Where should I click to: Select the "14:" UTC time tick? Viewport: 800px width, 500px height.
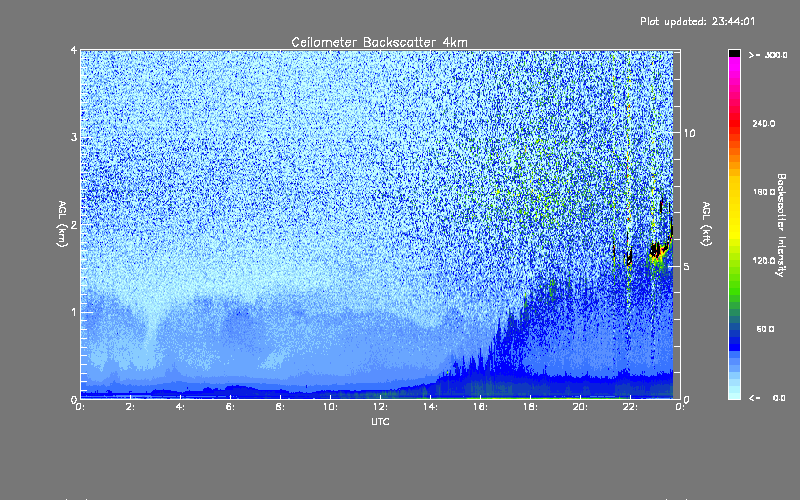point(430,407)
